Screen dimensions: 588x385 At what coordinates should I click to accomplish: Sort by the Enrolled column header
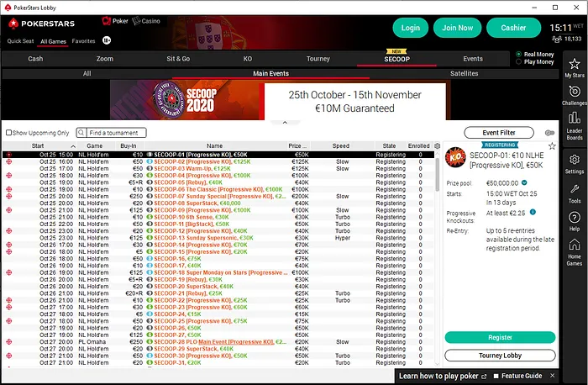419,145
